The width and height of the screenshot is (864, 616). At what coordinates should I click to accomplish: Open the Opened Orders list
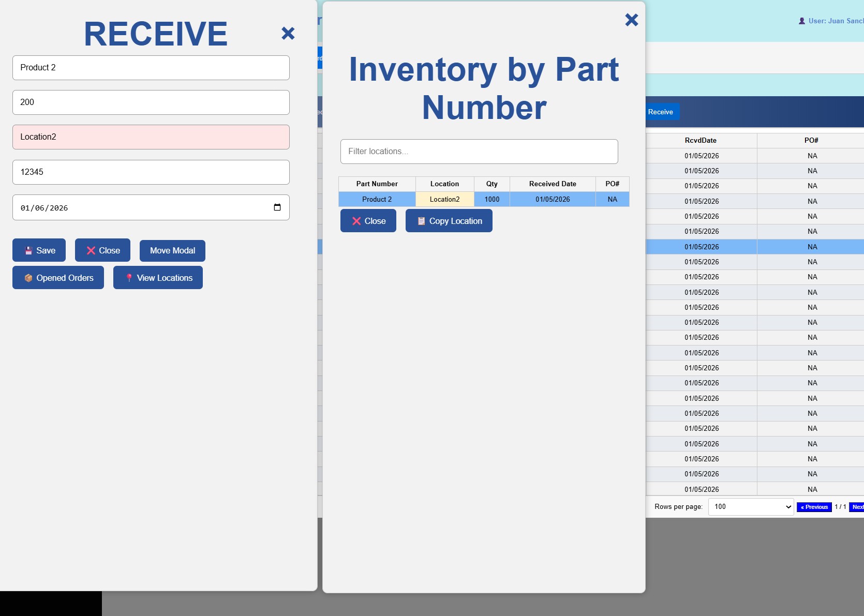tap(58, 278)
